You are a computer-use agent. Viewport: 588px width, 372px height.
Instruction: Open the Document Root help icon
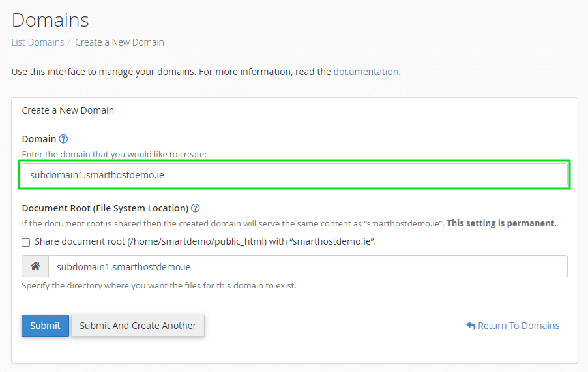(196, 208)
